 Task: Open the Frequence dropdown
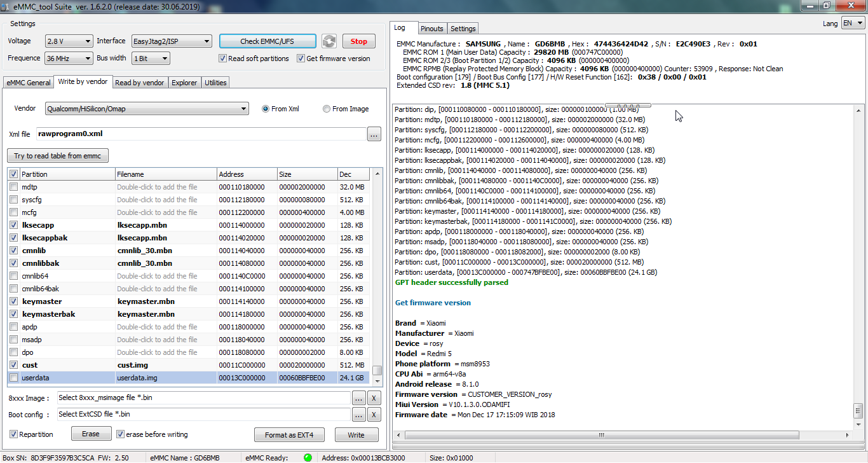(x=69, y=59)
